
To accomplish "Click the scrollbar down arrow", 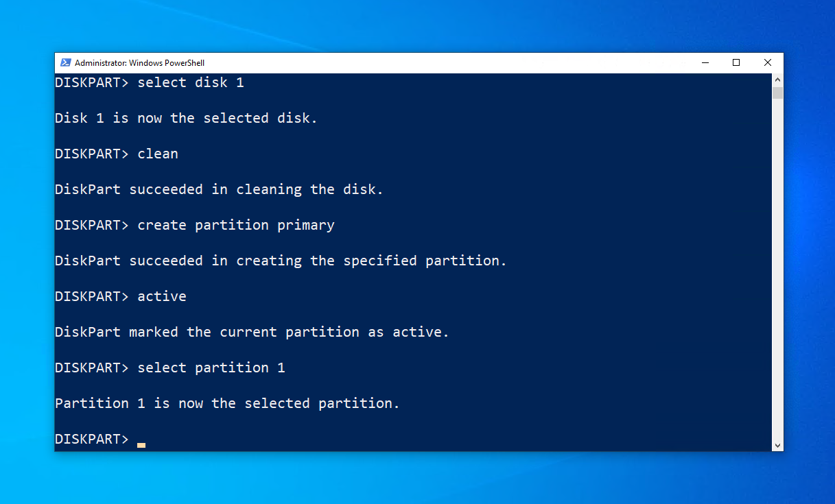I will point(777,445).
